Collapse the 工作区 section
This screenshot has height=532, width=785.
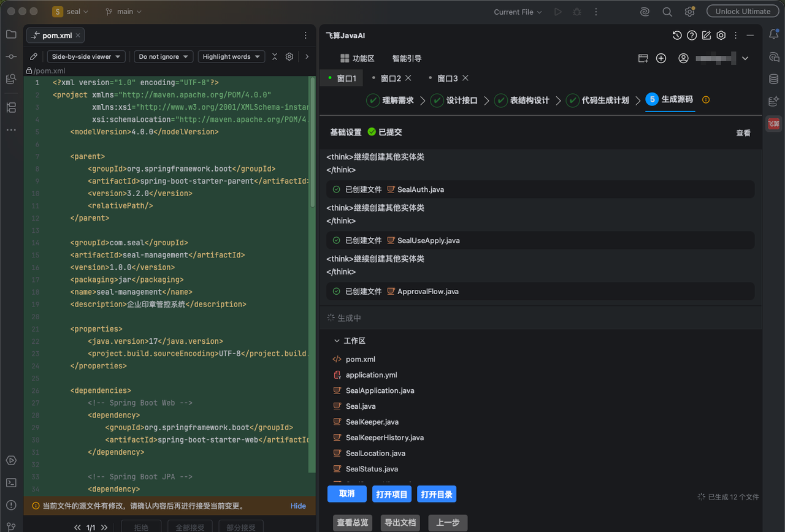[x=337, y=340]
